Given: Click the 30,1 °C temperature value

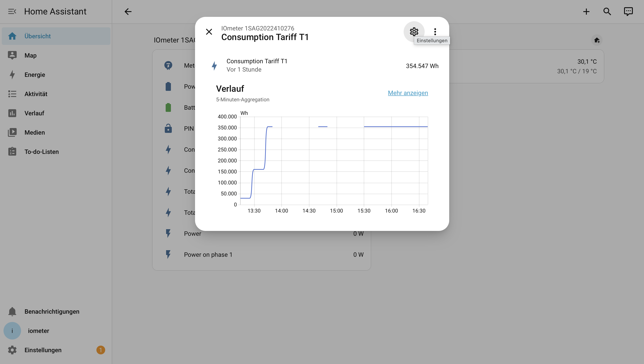Looking at the screenshot, I should point(587,62).
